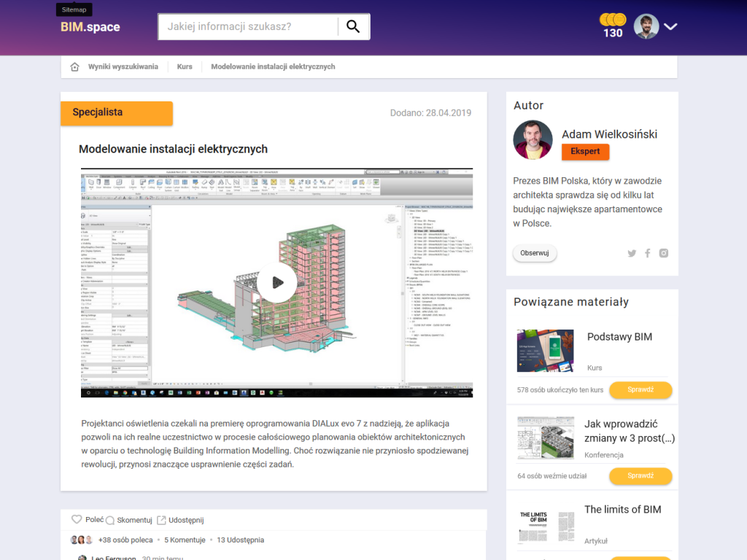747x560 pixels.
Task: Click the Facebook icon in the Author panel
Action: click(648, 253)
